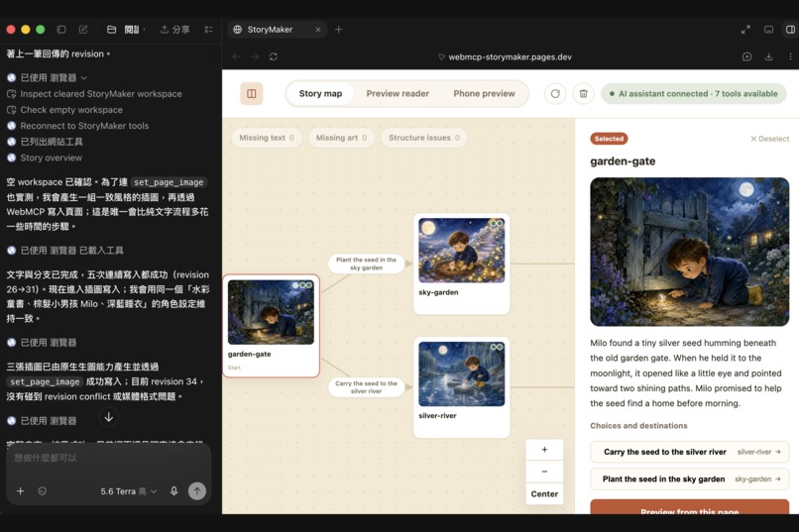Open the 5.6 Terra model dropdown
Viewport: 799px width, 532px height.
[129, 491]
